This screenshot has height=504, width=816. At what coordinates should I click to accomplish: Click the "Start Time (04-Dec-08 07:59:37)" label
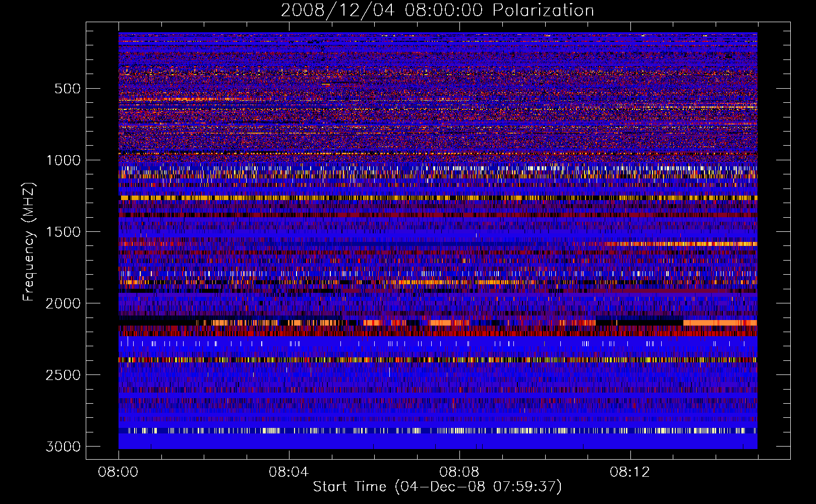(x=437, y=487)
